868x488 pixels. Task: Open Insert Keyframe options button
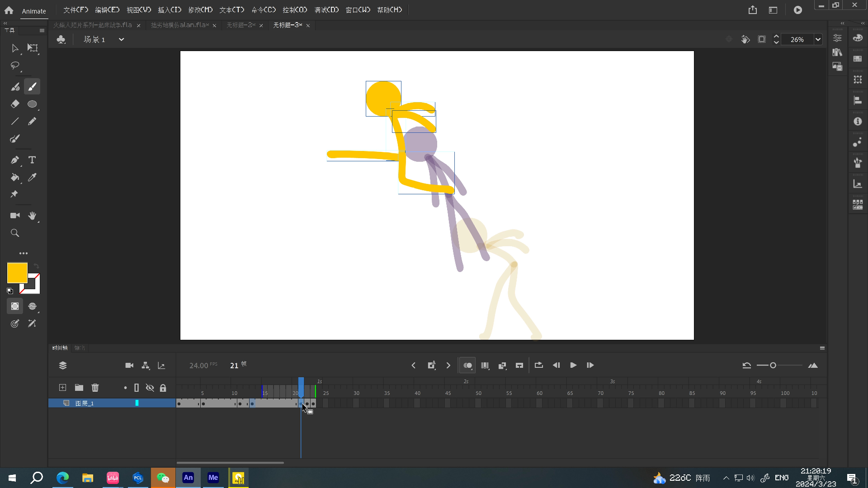point(431,365)
